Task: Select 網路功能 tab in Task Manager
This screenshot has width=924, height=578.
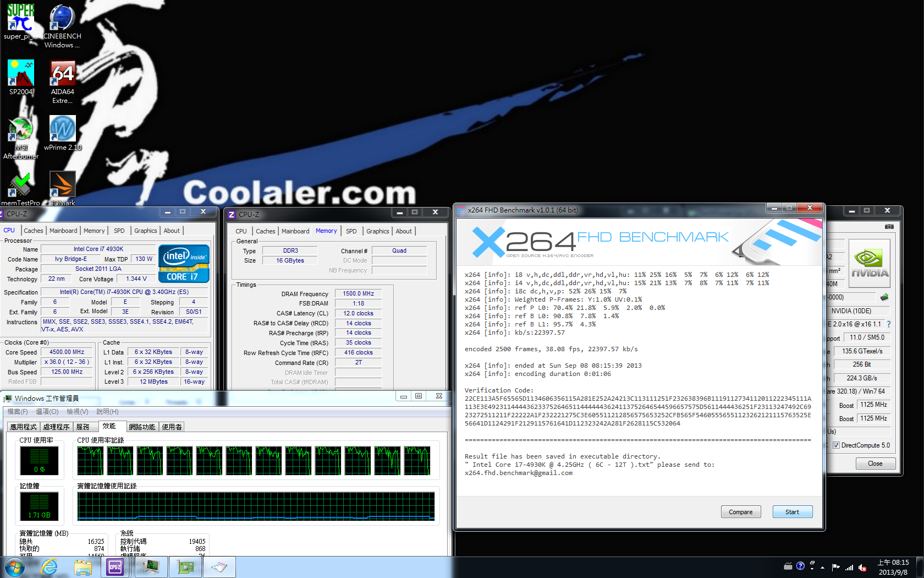Action: coord(142,427)
